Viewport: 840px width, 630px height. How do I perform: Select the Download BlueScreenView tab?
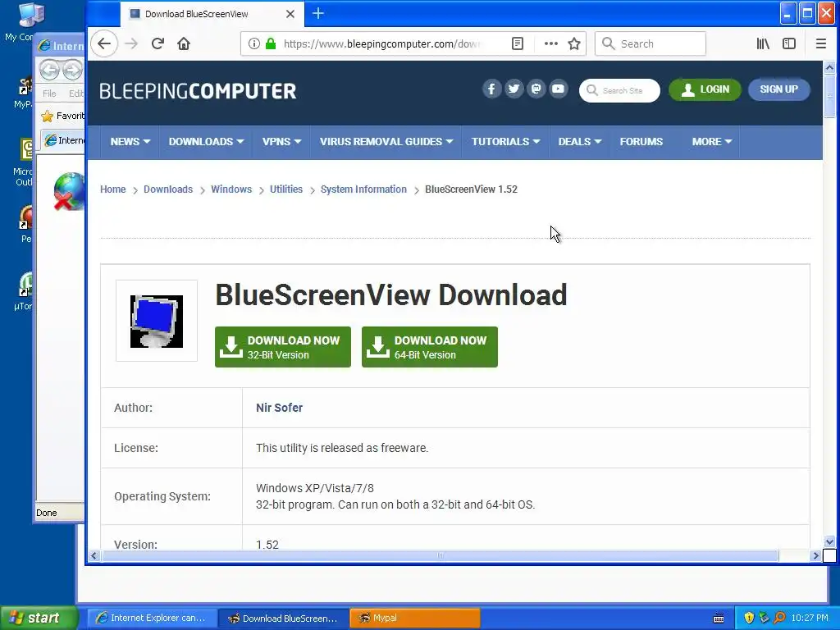point(212,14)
